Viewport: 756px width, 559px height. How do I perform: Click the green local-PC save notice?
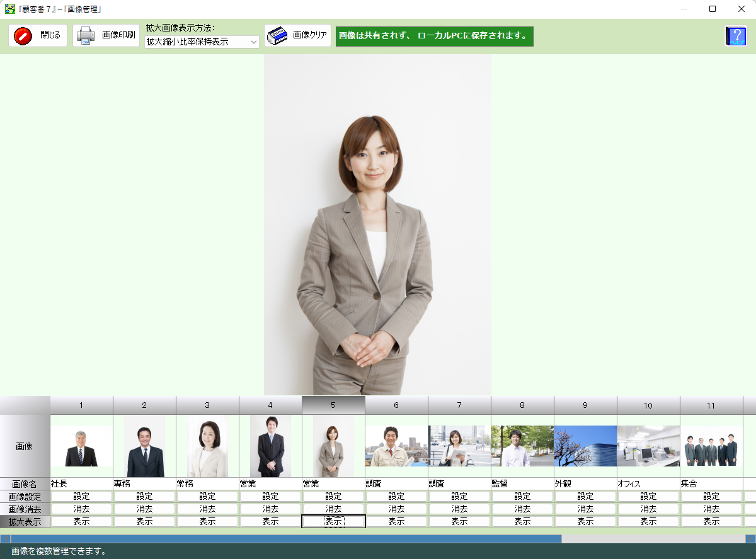coord(435,36)
